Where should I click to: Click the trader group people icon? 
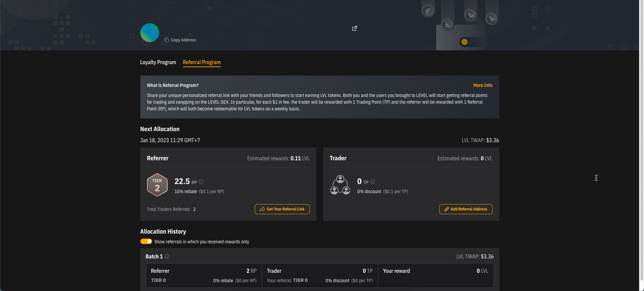click(x=340, y=185)
